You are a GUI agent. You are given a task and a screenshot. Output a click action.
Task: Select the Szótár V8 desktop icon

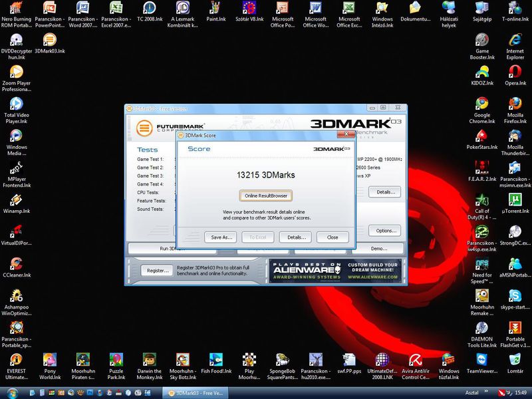249,11
